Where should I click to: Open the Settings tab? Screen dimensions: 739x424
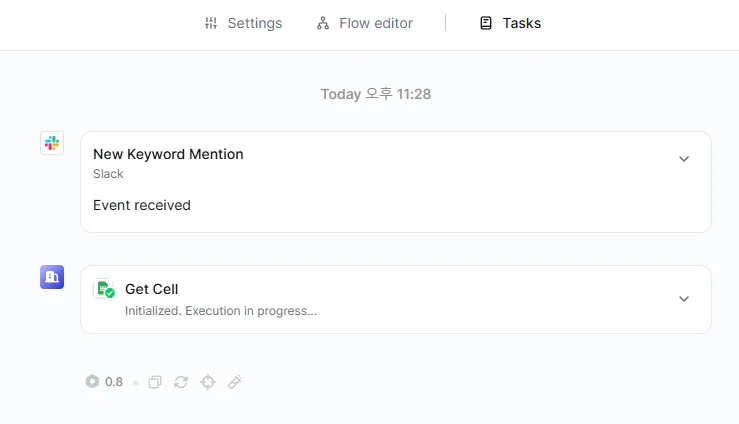tap(243, 23)
